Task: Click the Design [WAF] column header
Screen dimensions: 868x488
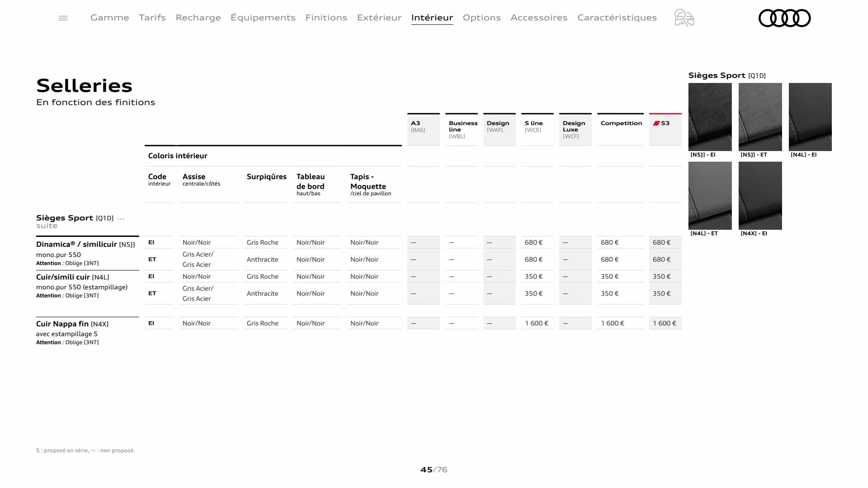Action: point(500,129)
